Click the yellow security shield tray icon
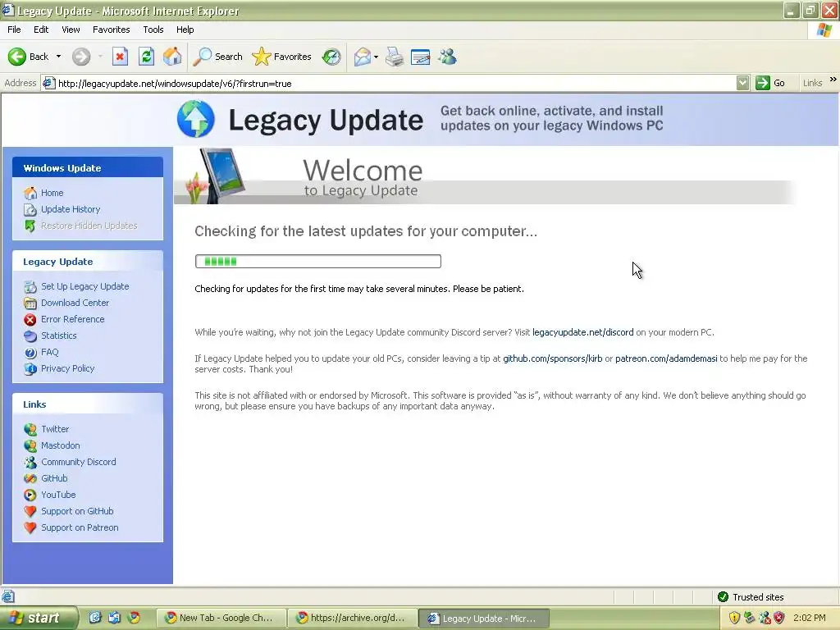This screenshot has width=840, height=630. [734, 618]
